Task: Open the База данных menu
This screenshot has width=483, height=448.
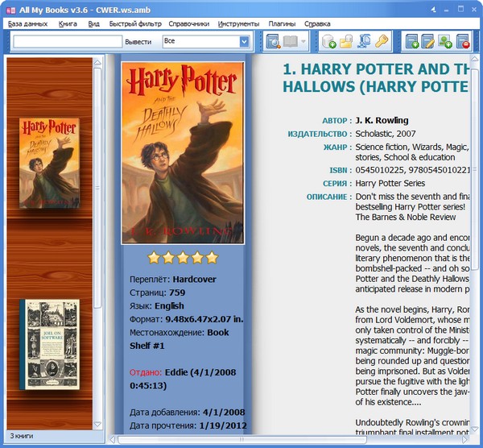Action: 27,23
